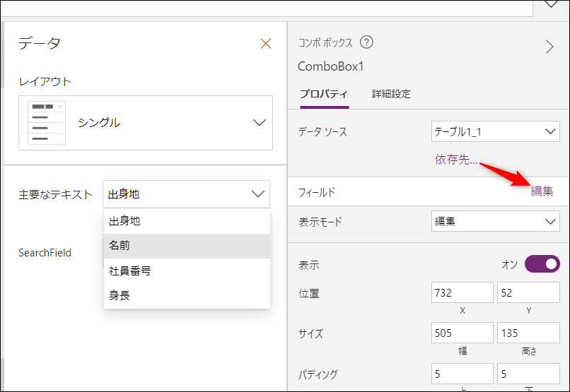The width and height of the screenshot is (570, 392).
Task: Choose 身長 in the dropdown list
Action: (187, 295)
